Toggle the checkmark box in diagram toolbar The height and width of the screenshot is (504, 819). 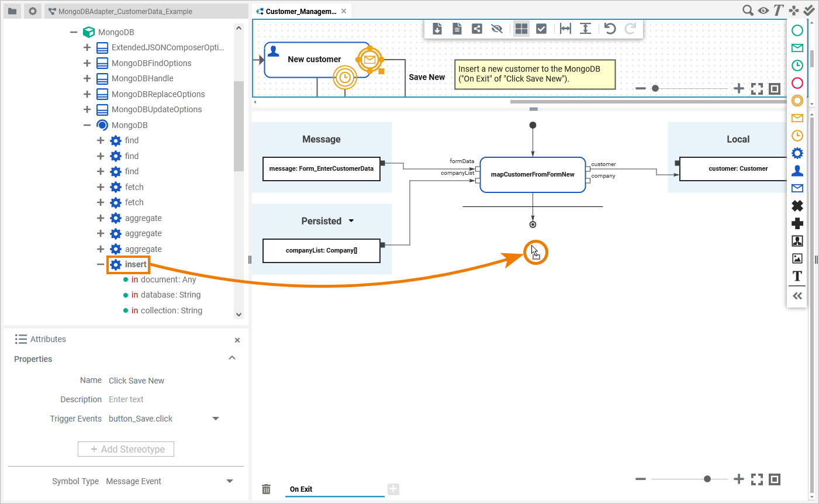[541, 29]
